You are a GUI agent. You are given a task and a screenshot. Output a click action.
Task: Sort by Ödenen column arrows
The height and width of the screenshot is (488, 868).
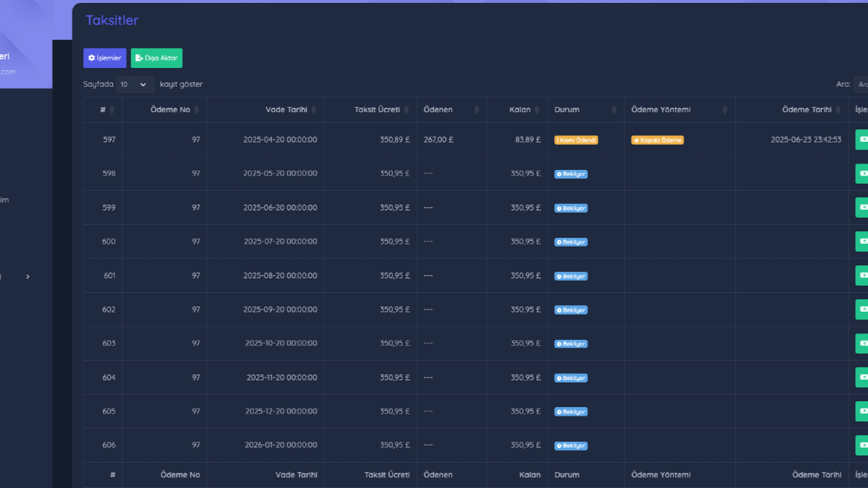(x=476, y=110)
